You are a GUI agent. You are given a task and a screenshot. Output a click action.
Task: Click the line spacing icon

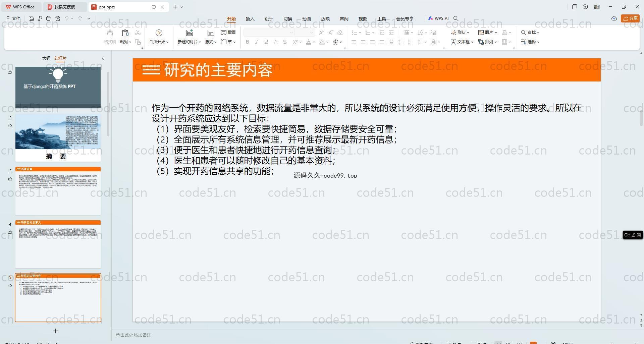coord(420,42)
